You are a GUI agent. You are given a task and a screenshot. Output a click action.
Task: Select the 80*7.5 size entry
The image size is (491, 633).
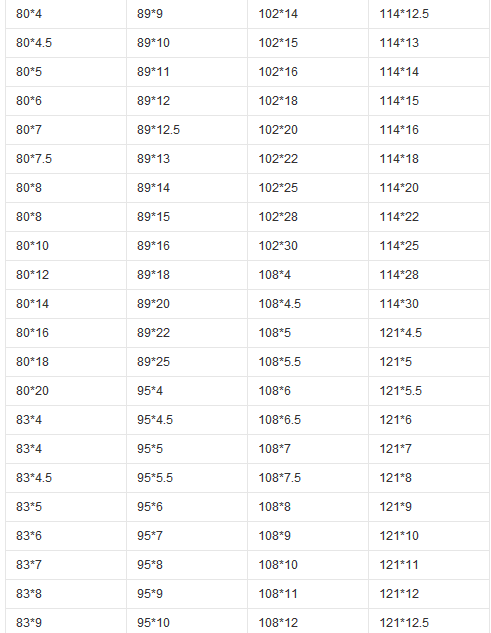click(x=66, y=159)
